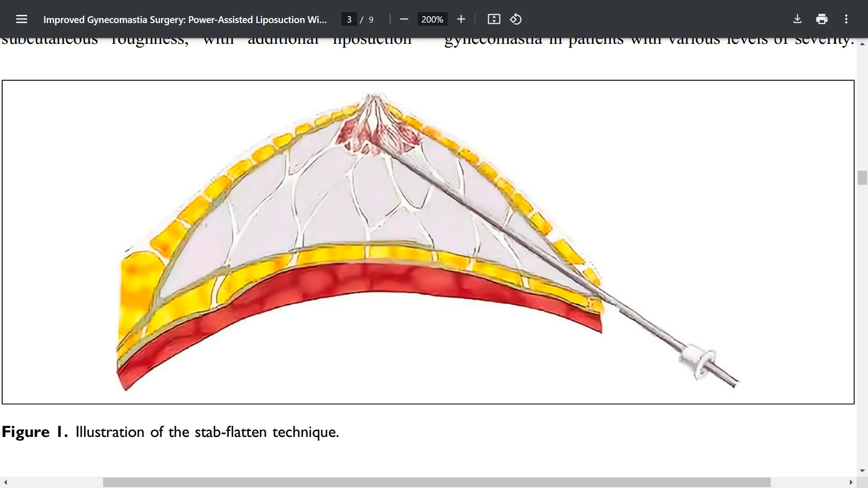This screenshot has width=868, height=488.
Task: Click the scroll up arrow
Action: pos(862,44)
